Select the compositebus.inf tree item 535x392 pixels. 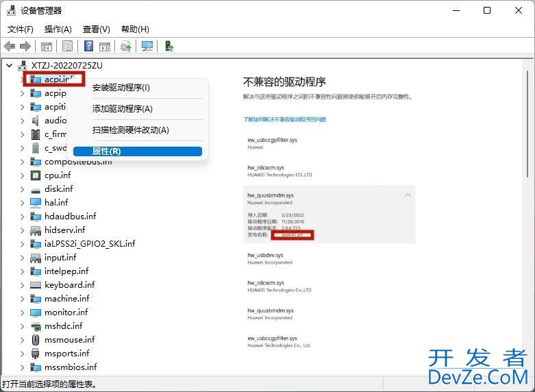(78, 162)
